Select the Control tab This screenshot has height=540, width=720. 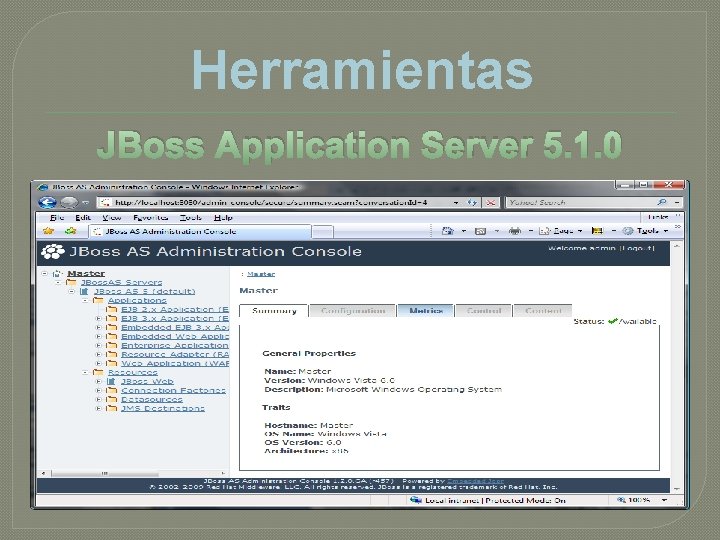(x=484, y=311)
